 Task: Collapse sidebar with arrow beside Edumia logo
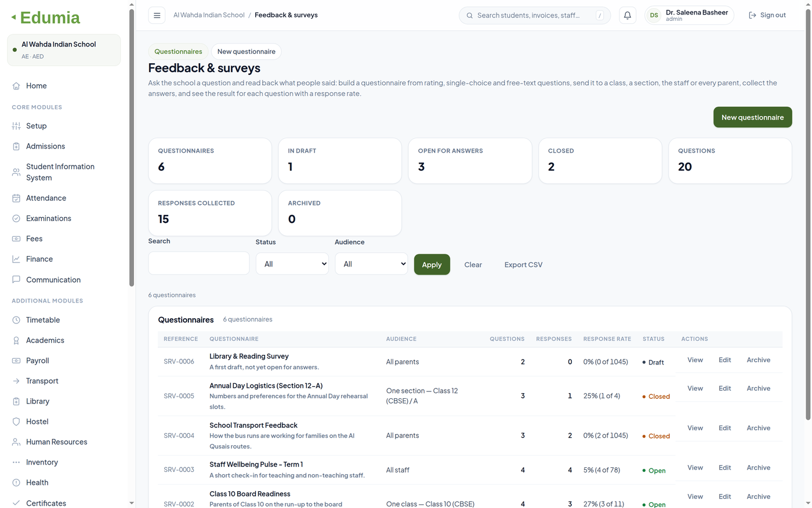point(13,17)
